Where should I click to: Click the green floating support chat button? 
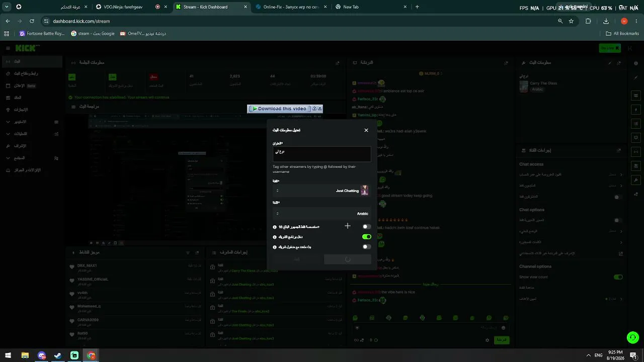pyautogui.click(x=633, y=338)
